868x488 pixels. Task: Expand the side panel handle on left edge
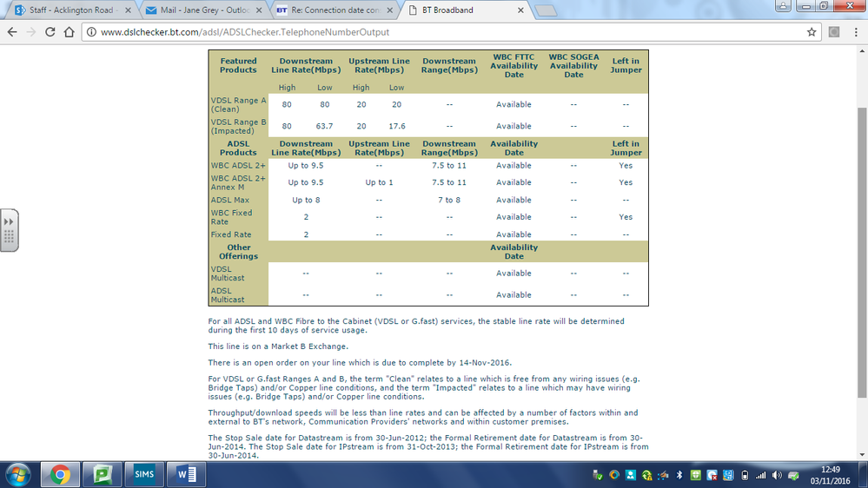9,230
